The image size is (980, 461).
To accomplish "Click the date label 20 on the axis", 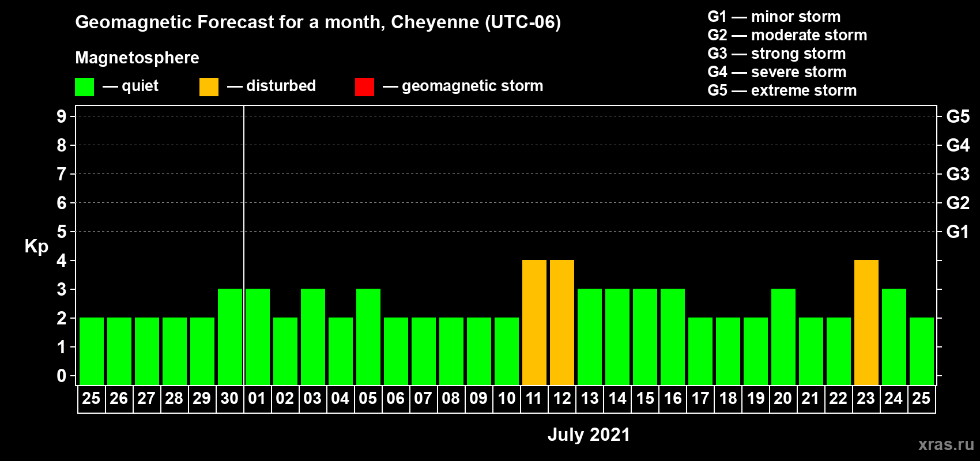I will [783, 399].
